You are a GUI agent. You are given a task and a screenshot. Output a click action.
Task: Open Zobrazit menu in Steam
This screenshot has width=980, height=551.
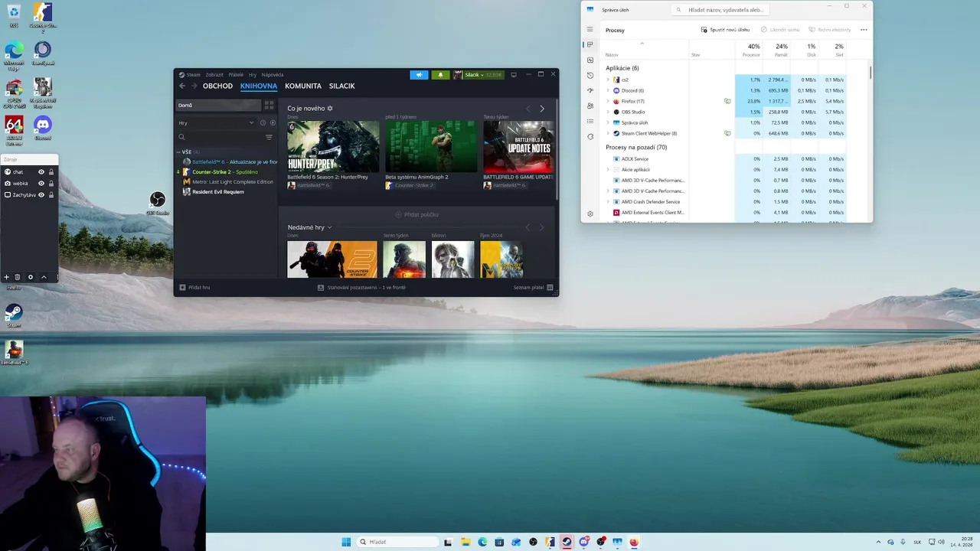point(214,75)
